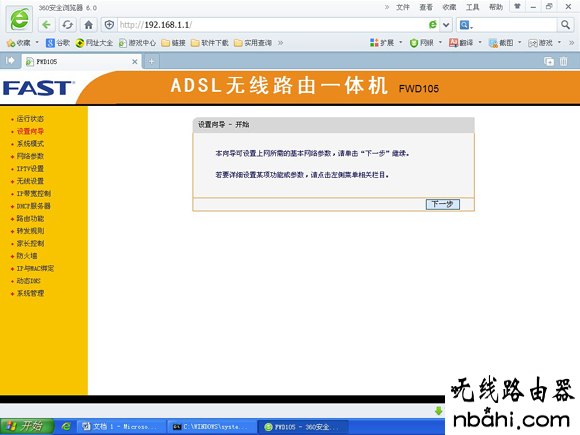The image size is (580, 435).
Task: Expand the 扩展 dropdown arrow
Action: coord(401,43)
